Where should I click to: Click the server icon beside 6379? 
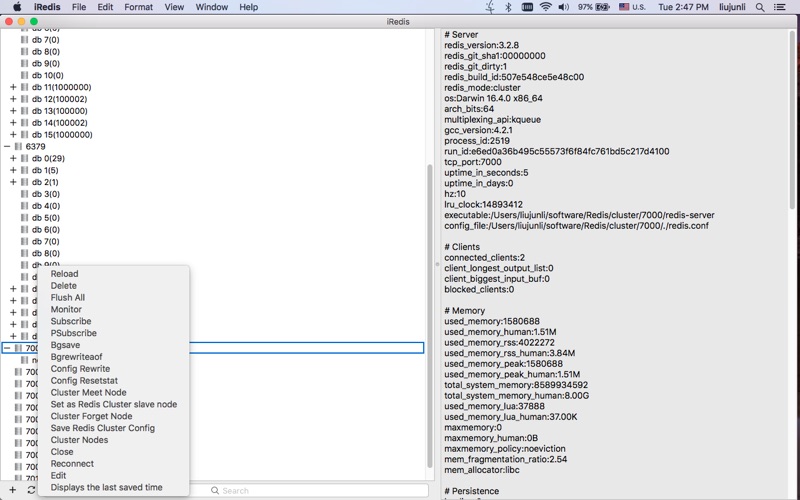coord(18,146)
